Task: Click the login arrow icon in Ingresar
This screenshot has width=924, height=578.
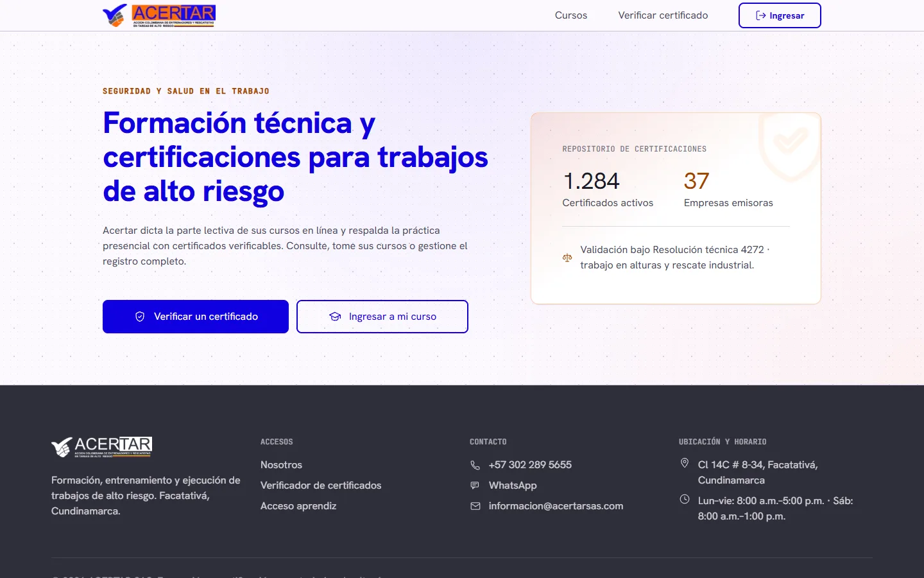Action: point(761,15)
